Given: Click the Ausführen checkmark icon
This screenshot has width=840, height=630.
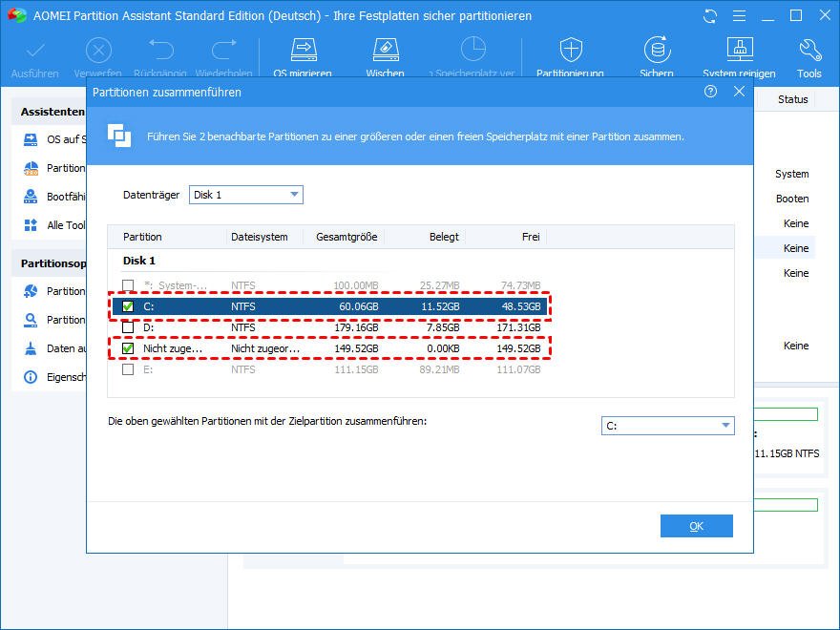Looking at the screenshot, I should click(35, 51).
